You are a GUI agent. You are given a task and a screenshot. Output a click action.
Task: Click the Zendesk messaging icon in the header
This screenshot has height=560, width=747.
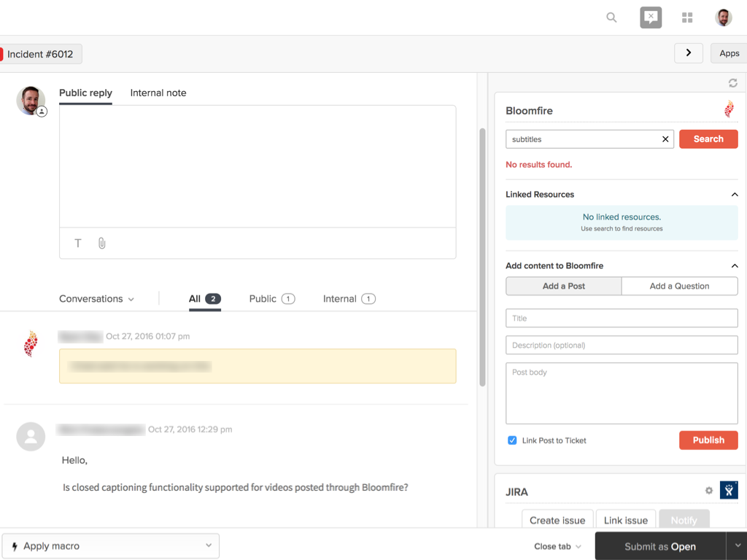click(x=651, y=17)
